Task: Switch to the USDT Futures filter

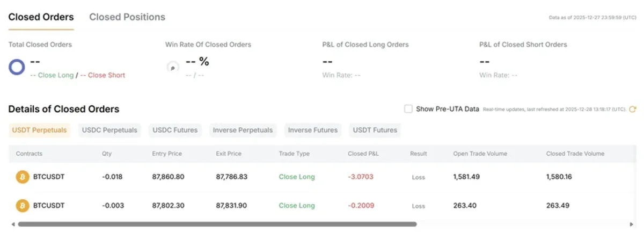Action: click(375, 130)
